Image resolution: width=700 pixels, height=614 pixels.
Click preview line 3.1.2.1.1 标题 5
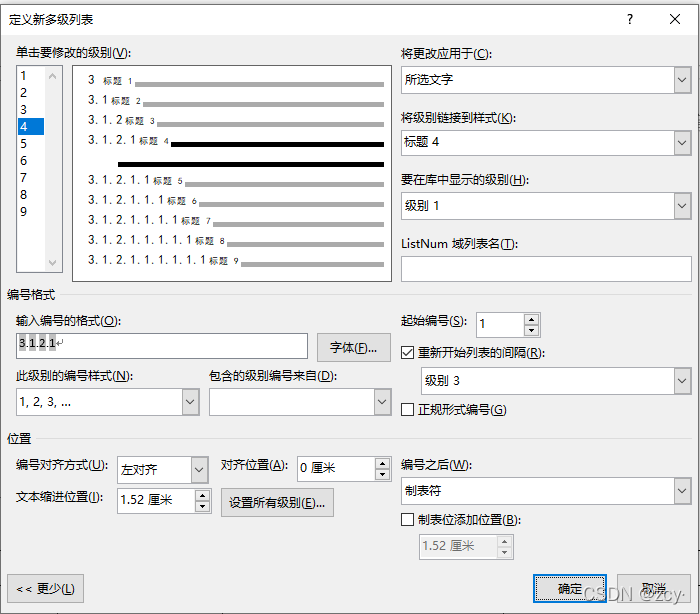coord(236,180)
